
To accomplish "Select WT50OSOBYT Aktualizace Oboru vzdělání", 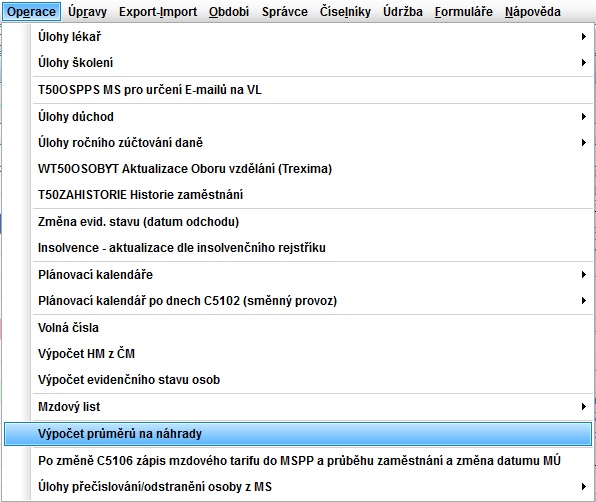I will coord(312,169).
